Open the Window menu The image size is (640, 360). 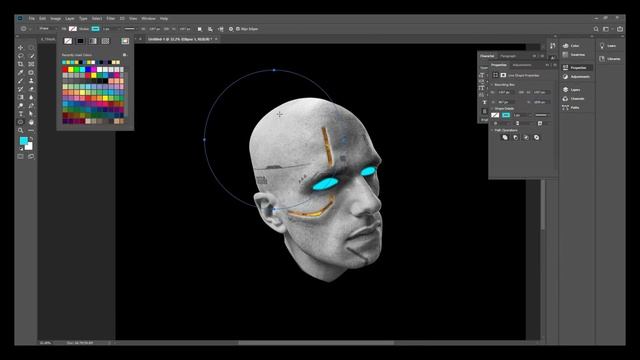[148, 19]
